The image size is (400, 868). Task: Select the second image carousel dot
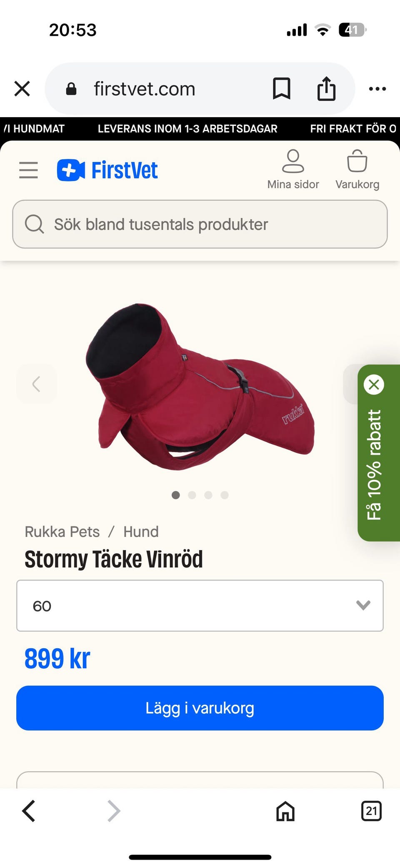tap(192, 495)
